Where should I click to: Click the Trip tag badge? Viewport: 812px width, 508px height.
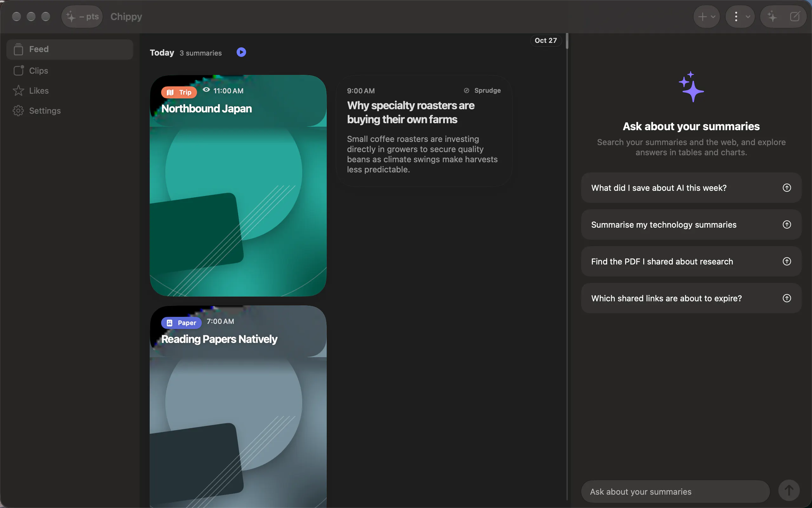tap(179, 92)
